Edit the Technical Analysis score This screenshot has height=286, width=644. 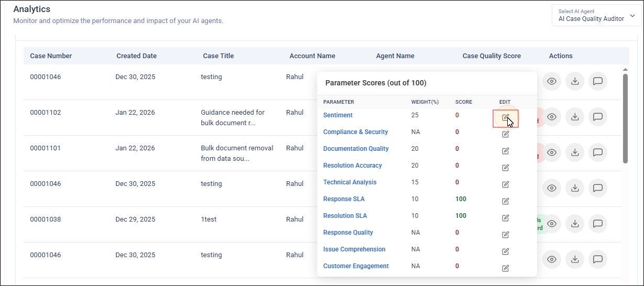coord(505,184)
